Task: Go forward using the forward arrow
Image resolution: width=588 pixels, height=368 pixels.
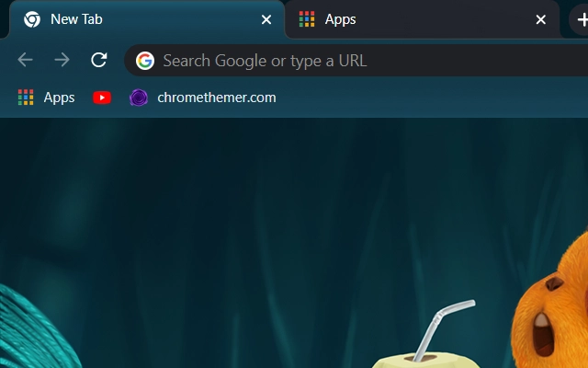Action: point(62,61)
